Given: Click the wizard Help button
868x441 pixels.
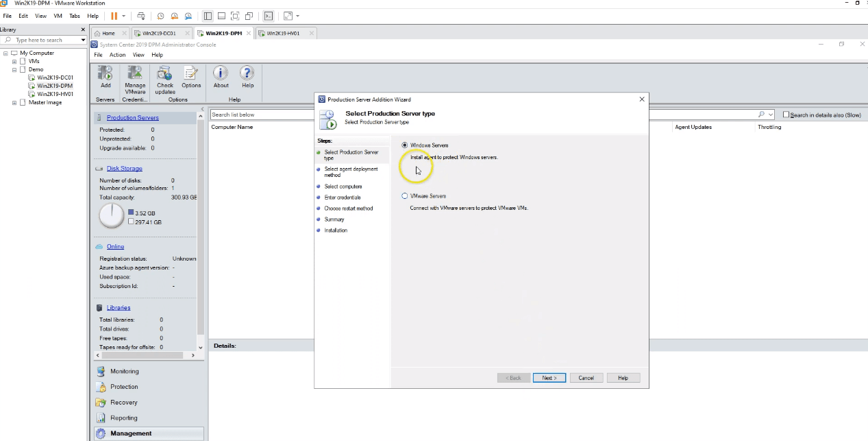Looking at the screenshot, I should point(623,378).
